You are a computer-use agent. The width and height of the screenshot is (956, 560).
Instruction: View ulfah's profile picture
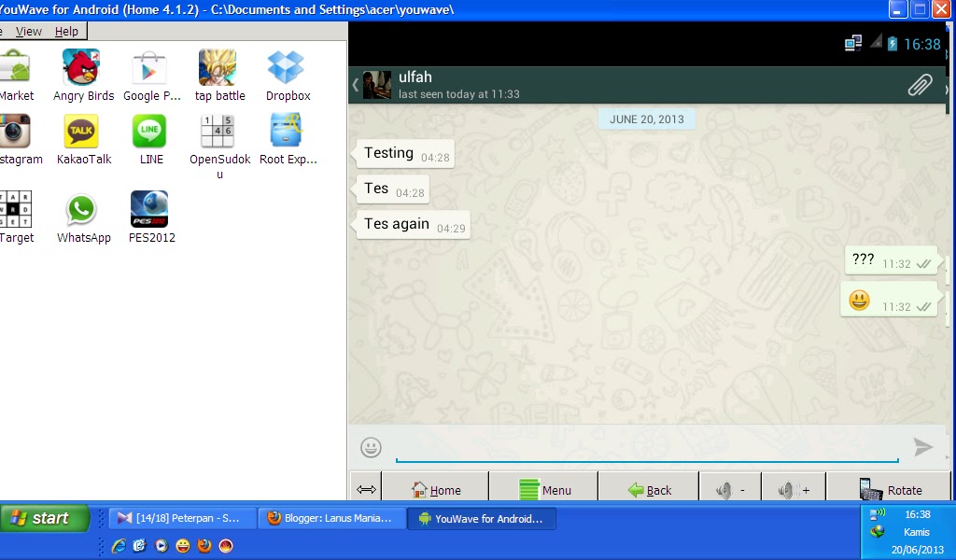point(377,85)
